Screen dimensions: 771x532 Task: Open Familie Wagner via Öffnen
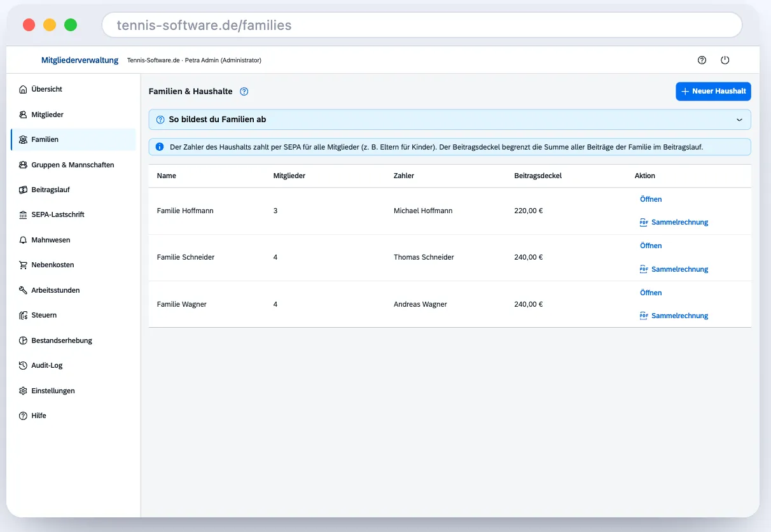(651, 293)
